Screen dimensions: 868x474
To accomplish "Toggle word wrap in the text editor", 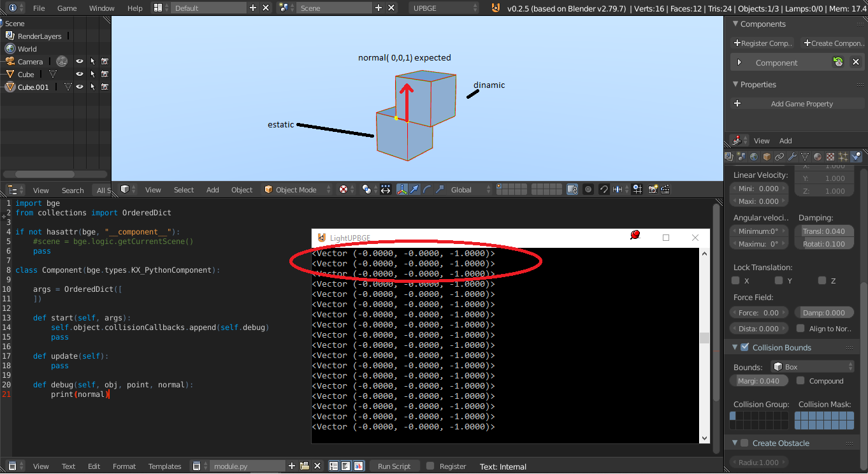I will [345, 466].
